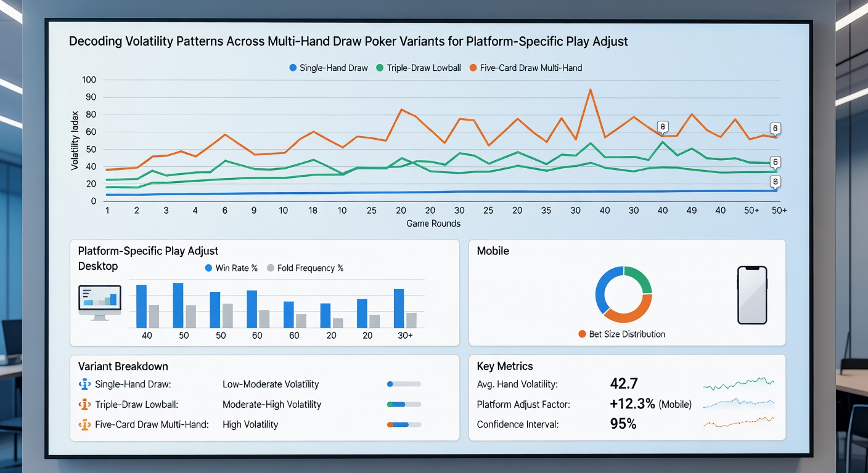
Task: Select the blue Win Rate % legend square
Action: click(x=208, y=268)
